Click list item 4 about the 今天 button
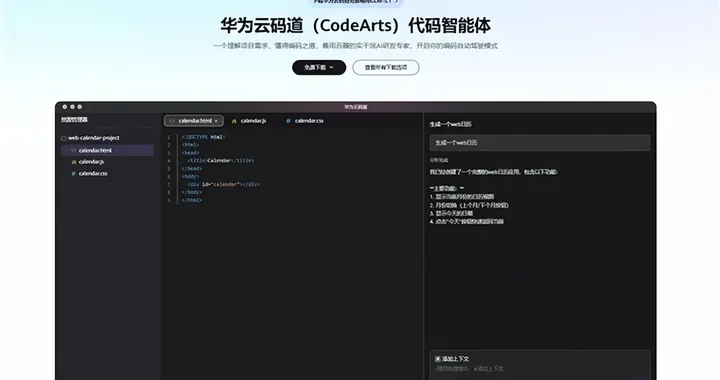This screenshot has height=380, width=720. [x=467, y=221]
